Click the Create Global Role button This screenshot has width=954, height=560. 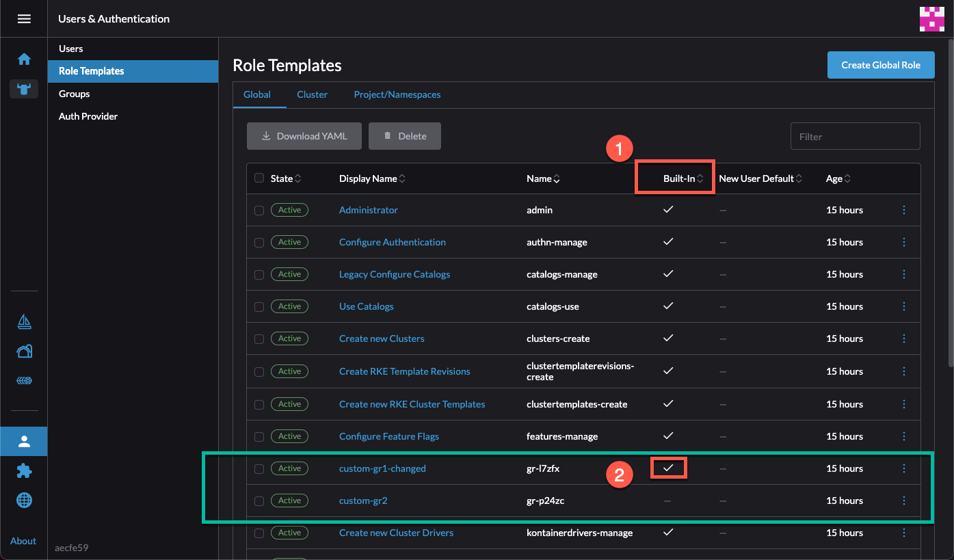pos(880,65)
